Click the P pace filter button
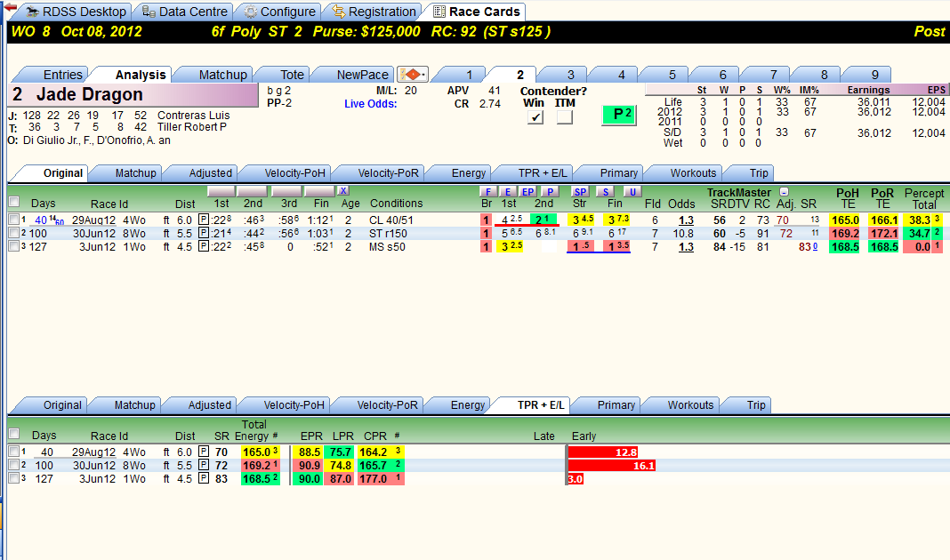Viewport: 950px width, 560px height. pyautogui.click(x=550, y=191)
